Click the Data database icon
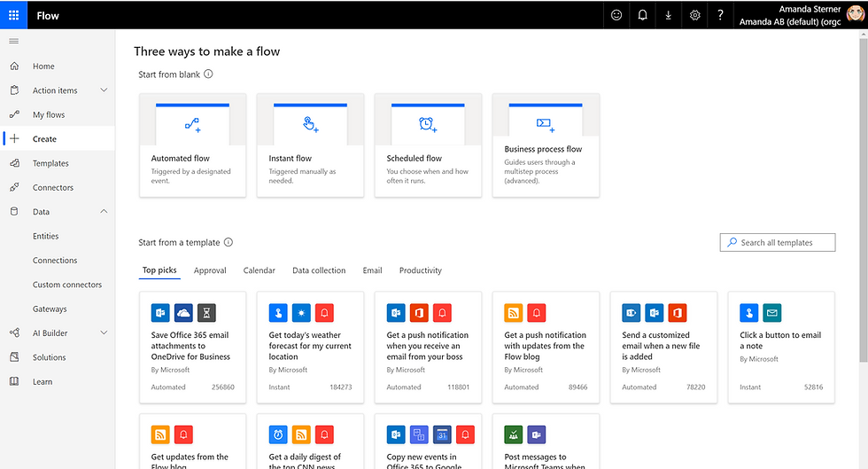Image resolution: width=868 pixels, height=469 pixels. tap(14, 211)
